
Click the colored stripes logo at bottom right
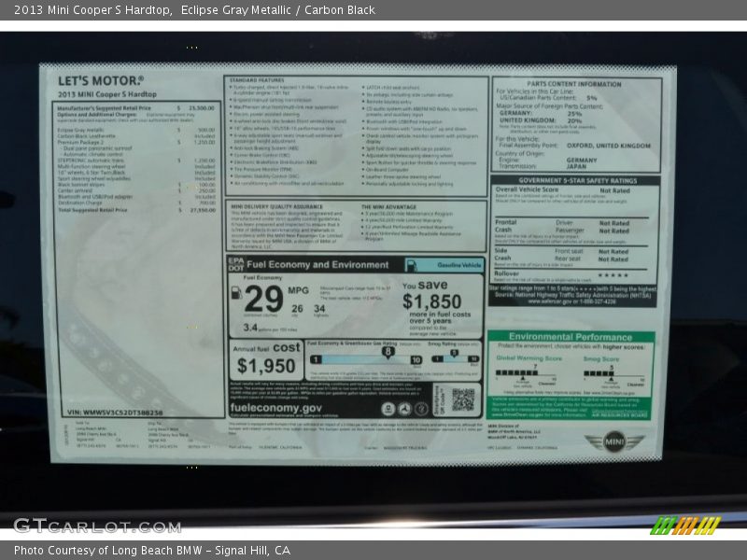click(685, 525)
